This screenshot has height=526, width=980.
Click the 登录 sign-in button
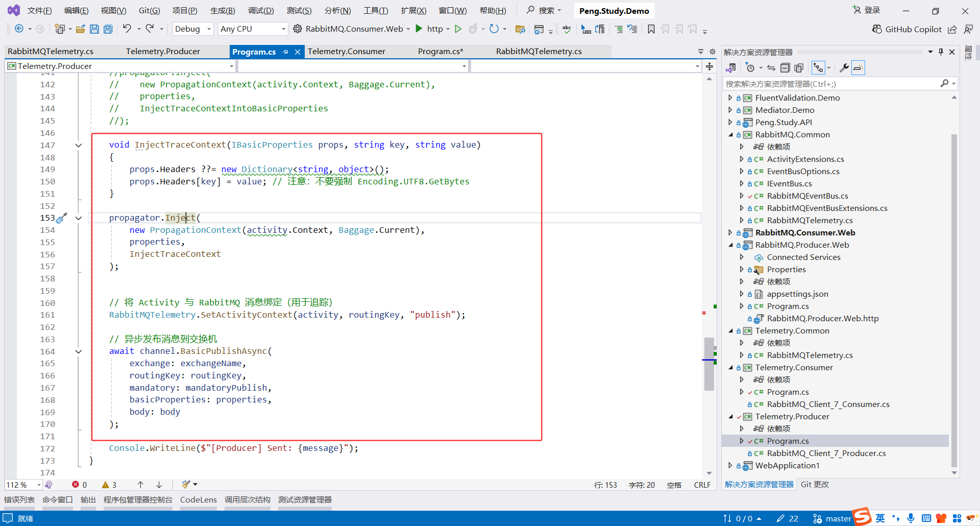click(866, 10)
